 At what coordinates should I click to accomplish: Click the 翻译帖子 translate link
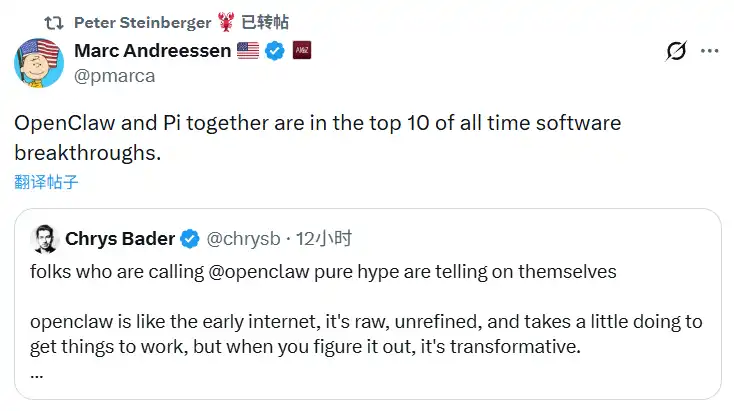tap(46, 182)
